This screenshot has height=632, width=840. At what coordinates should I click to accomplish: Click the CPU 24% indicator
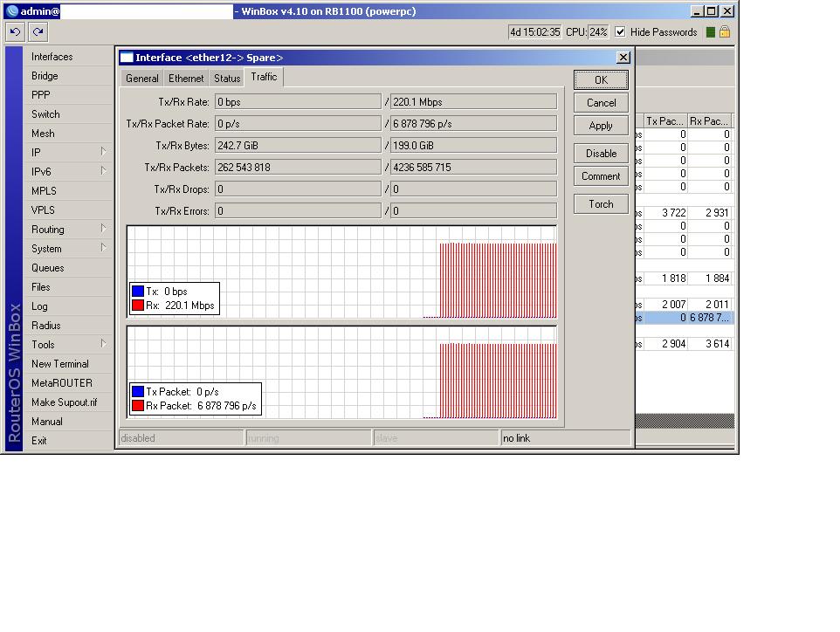(598, 32)
